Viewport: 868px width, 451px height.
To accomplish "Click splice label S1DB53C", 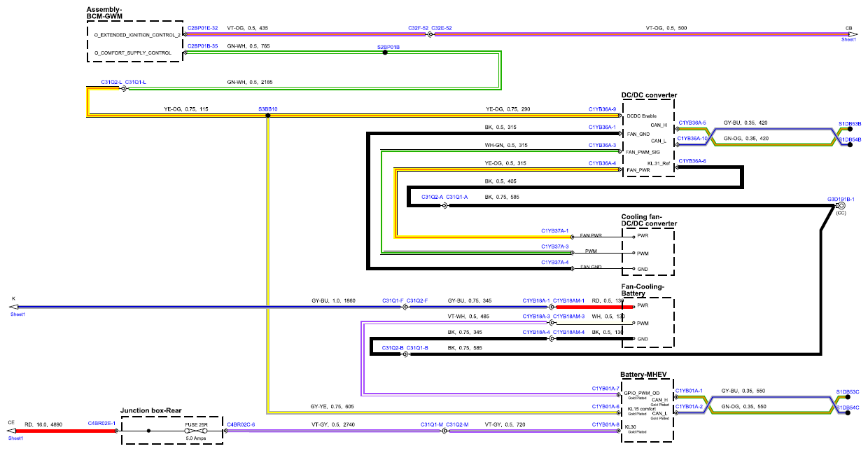I will click(x=847, y=391).
